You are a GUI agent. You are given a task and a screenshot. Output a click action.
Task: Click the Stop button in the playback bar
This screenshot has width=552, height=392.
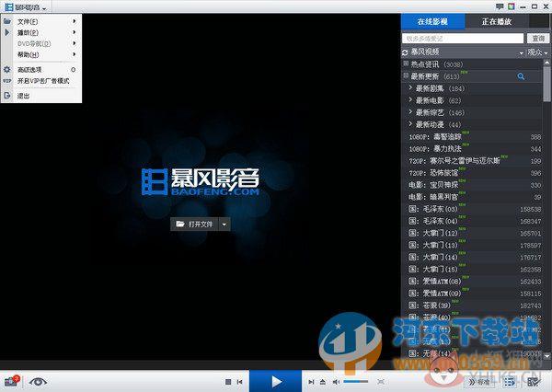228,382
